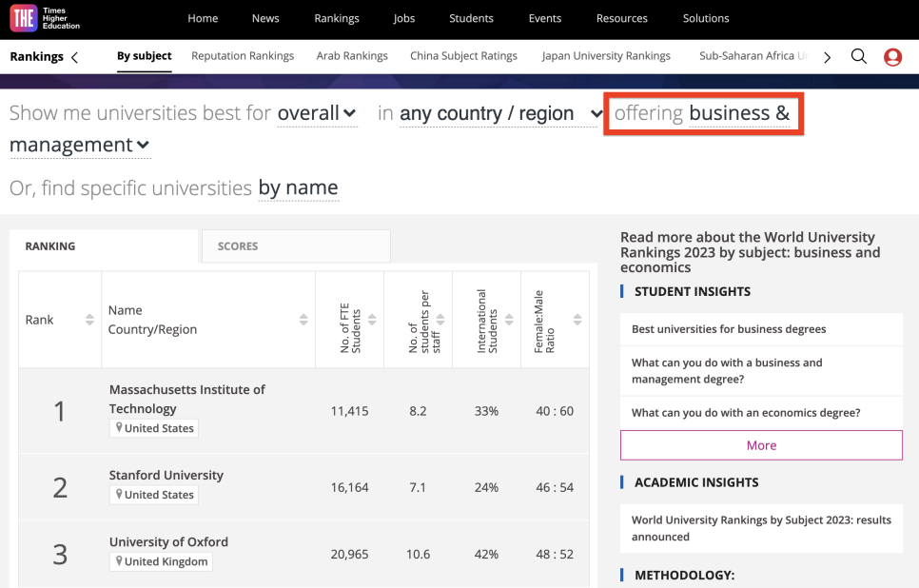The width and height of the screenshot is (919, 588).
Task: Click the More button under Student Insights
Action: pos(761,445)
